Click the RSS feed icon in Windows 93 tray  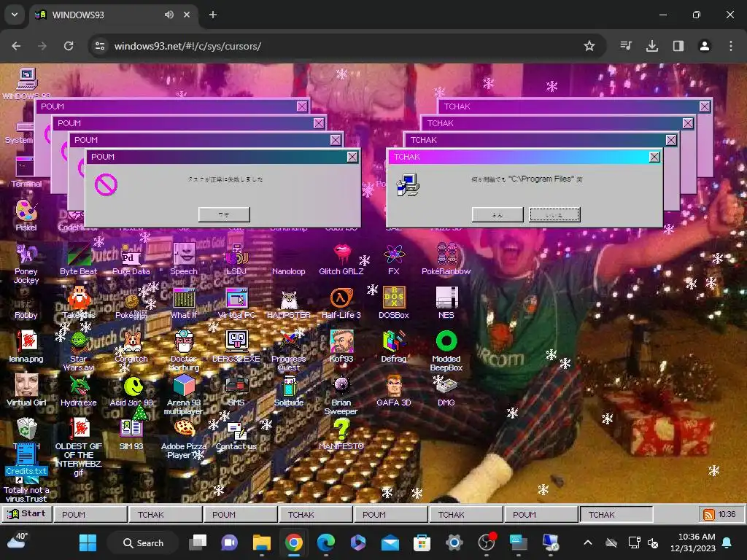[x=709, y=514]
